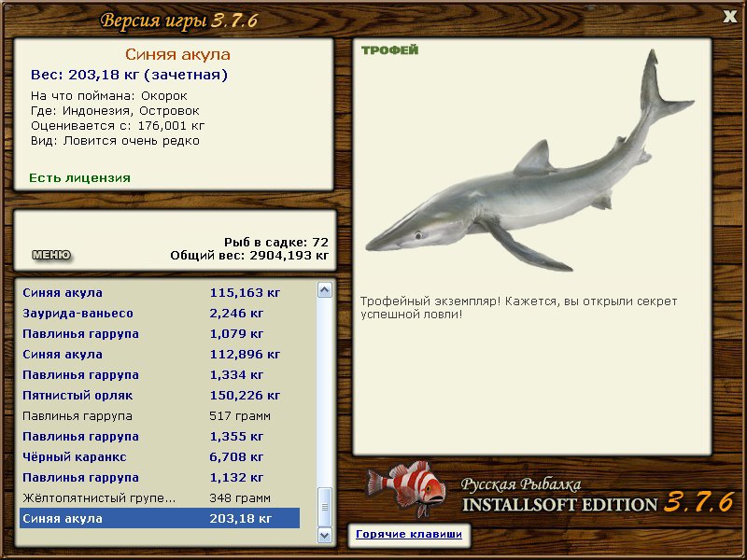Pick Павлинья гаррупа 1,334 кг row

pos(159,375)
